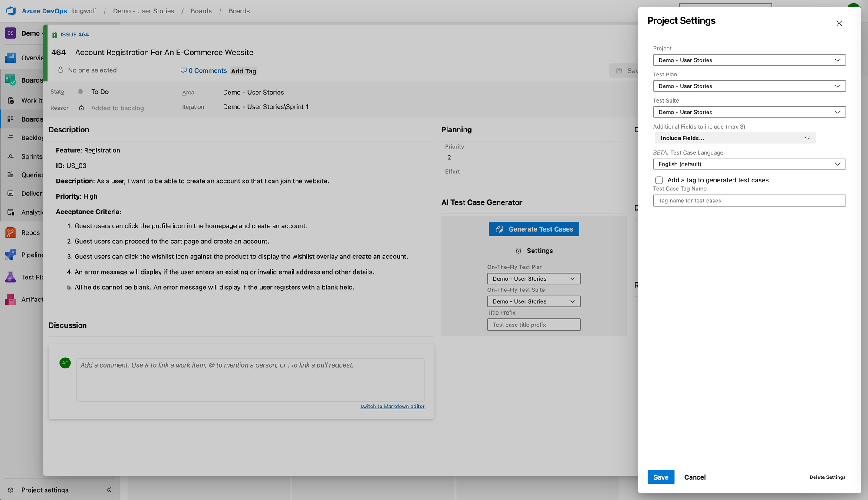Click the Test Plans flask icon

[x=10, y=277]
